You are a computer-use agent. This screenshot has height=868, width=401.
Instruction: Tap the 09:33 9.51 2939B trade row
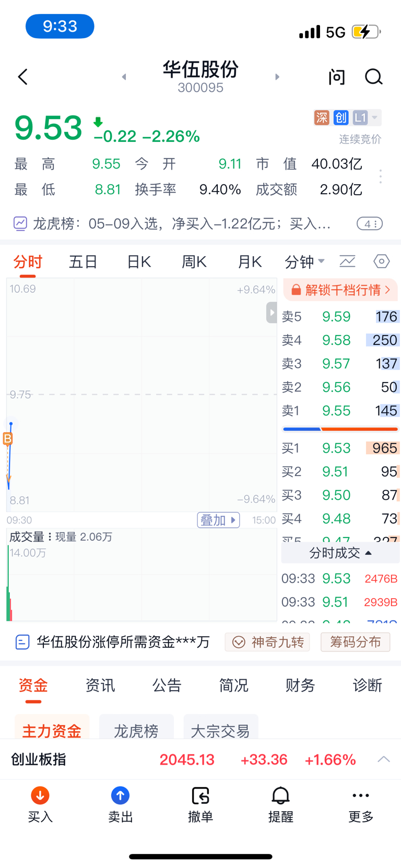[x=340, y=602]
